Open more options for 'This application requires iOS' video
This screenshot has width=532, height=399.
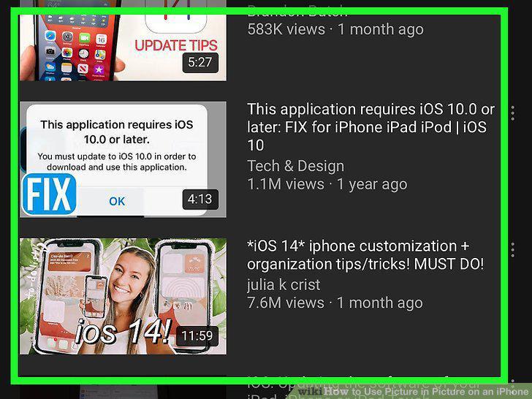[513, 113]
